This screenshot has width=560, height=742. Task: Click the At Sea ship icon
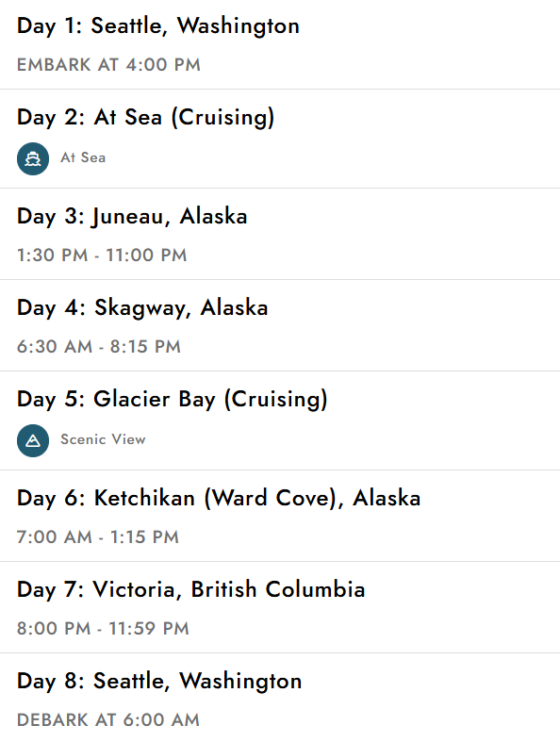[x=33, y=158]
